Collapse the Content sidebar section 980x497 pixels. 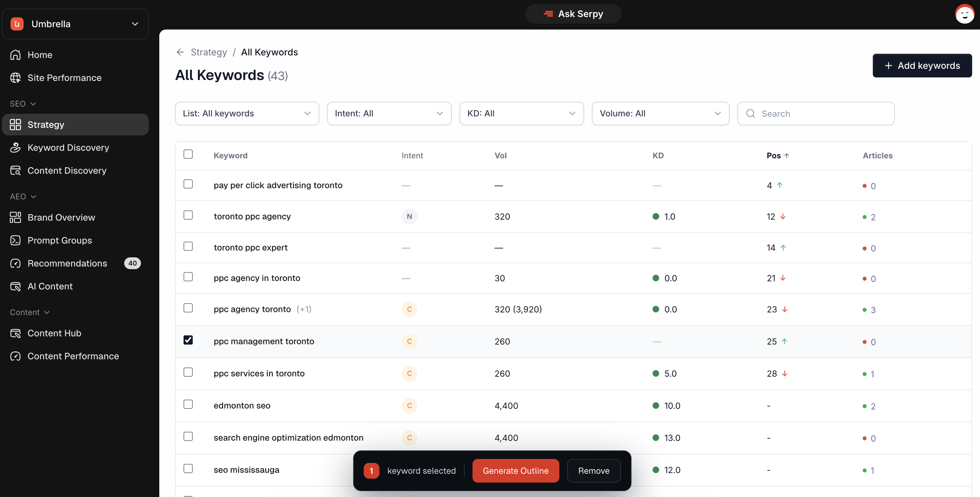(x=30, y=312)
